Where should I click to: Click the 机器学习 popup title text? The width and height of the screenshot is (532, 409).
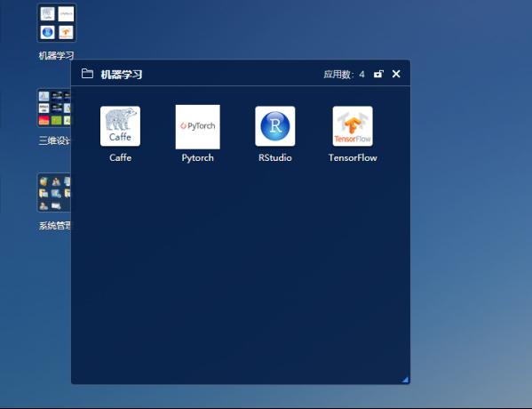pyautogui.click(x=122, y=75)
